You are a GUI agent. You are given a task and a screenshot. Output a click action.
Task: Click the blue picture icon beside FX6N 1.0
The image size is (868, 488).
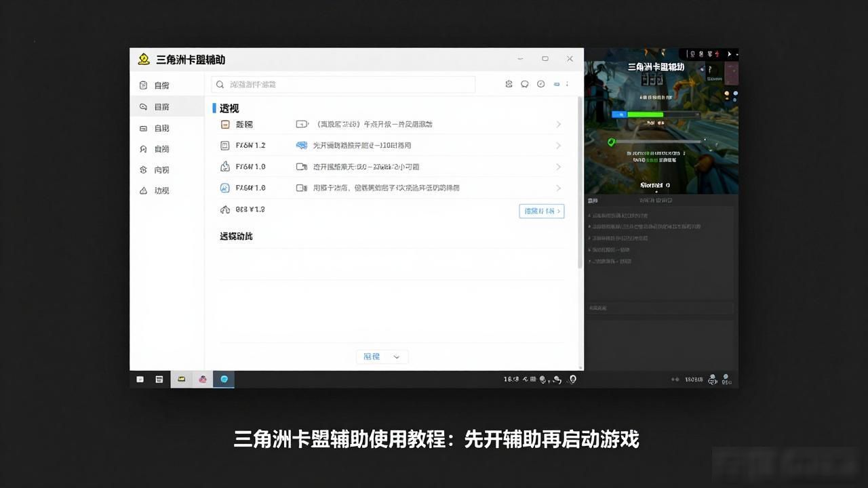(x=225, y=188)
